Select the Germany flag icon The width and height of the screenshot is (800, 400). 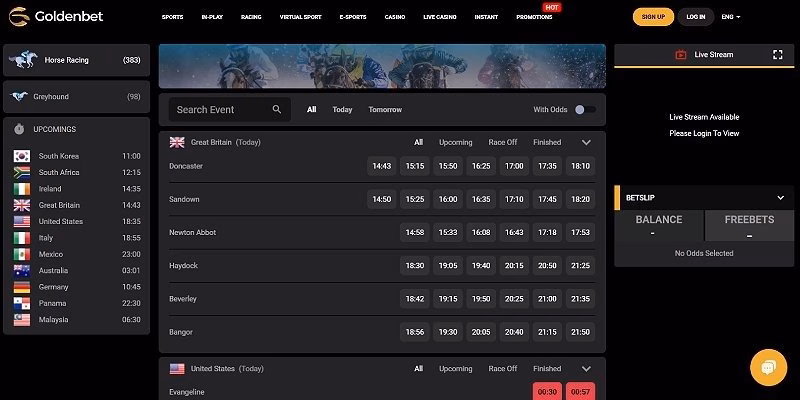[22, 287]
